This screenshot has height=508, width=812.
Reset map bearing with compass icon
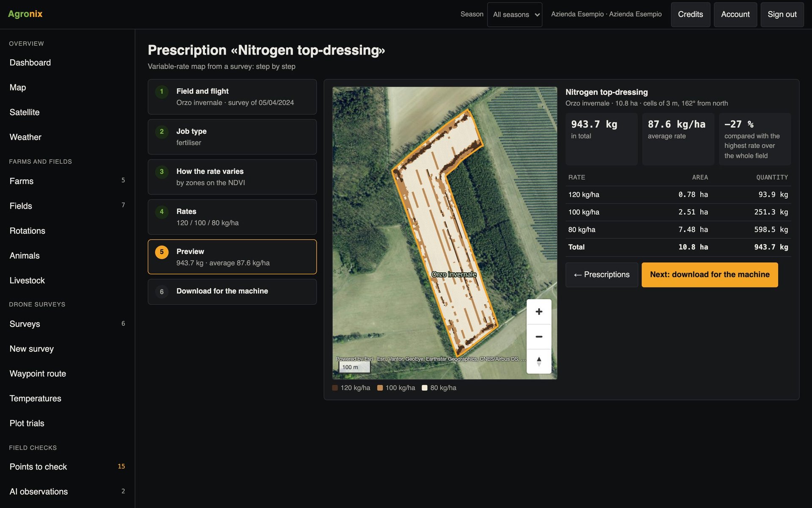539,362
